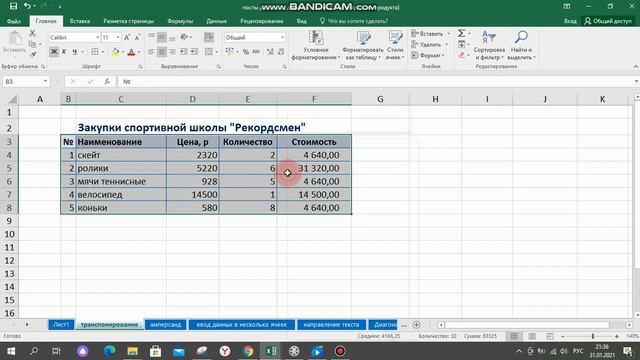This screenshot has width=640, height=360.
Task: Increase font size
Action: 127,38
